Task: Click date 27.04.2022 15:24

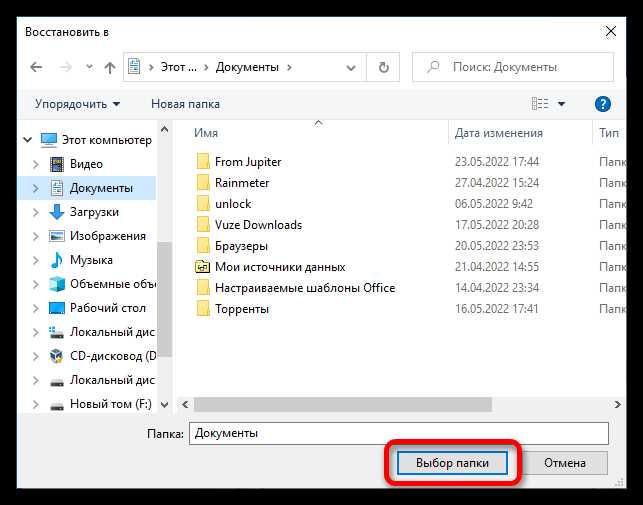Action: [497, 183]
